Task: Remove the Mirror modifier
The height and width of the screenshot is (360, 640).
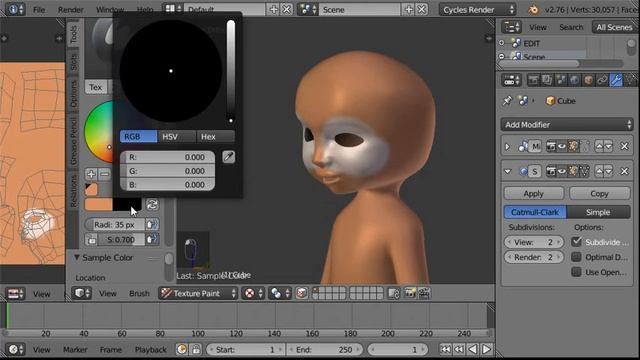Action: pos(624,146)
